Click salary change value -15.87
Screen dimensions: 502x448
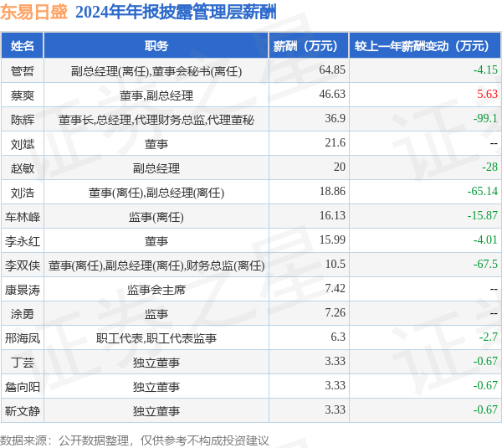tap(483, 215)
